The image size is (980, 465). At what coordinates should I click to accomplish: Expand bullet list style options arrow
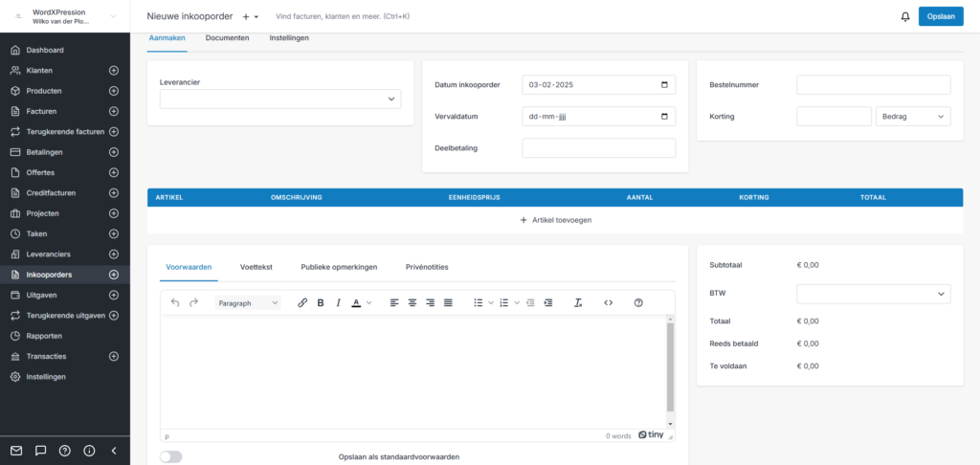click(x=491, y=302)
